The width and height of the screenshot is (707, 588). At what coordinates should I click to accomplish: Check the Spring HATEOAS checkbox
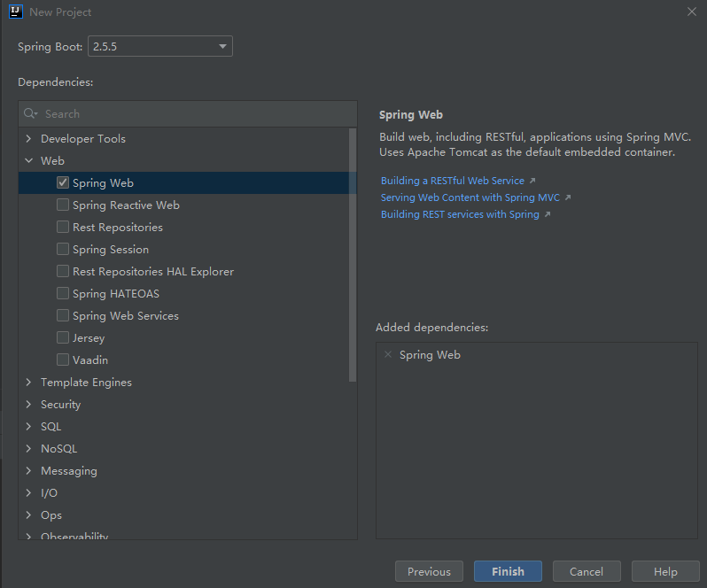tap(63, 293)
